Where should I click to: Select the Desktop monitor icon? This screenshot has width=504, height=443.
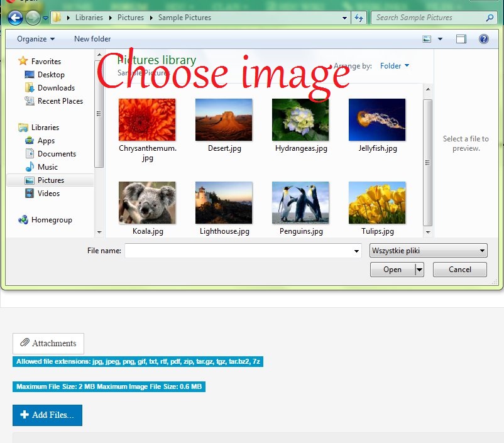tap(30, 75)
